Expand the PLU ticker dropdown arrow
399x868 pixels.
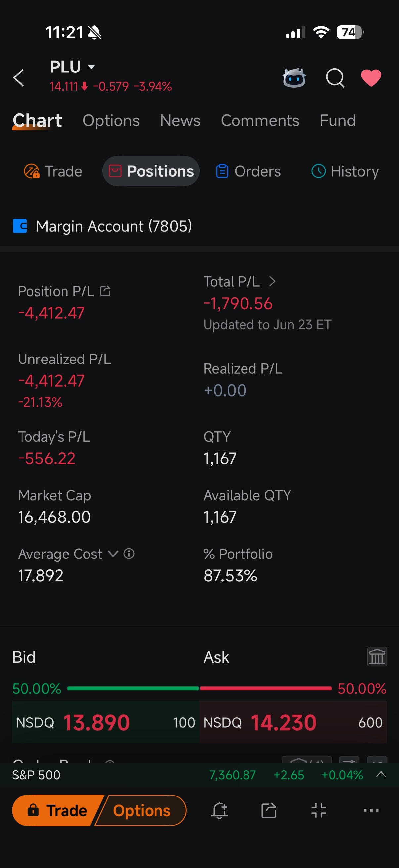pos(91,67)
